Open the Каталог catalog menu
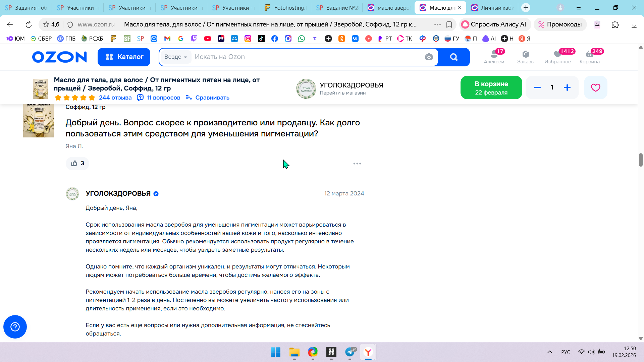644x362 pixels. pos(124,57)
